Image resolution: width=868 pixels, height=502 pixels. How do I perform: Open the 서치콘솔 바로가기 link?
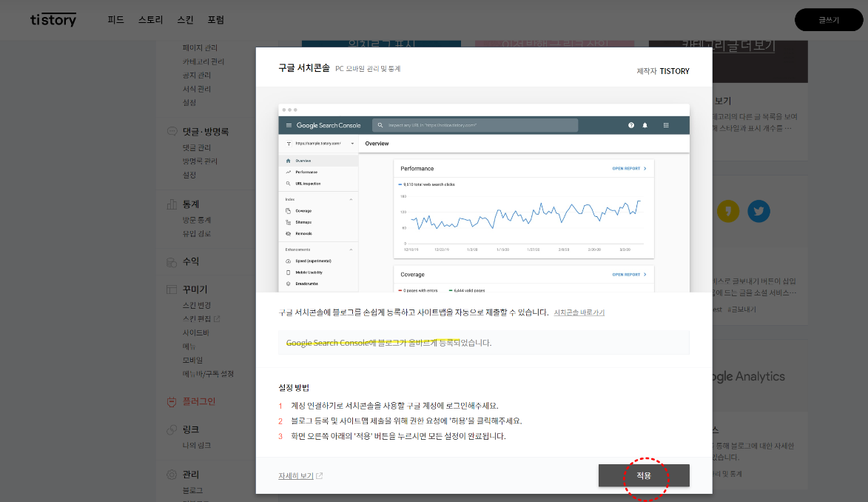(x=579, y=312)
